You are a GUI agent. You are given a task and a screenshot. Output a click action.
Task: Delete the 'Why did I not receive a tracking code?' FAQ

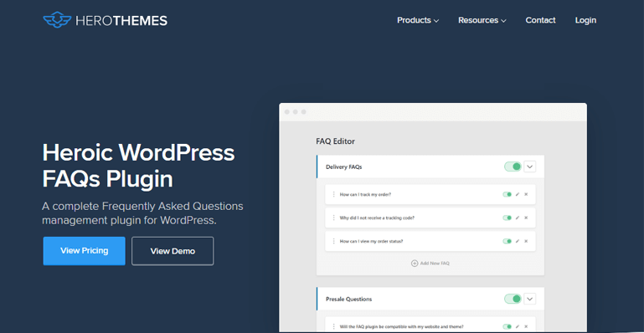[526, 218]
